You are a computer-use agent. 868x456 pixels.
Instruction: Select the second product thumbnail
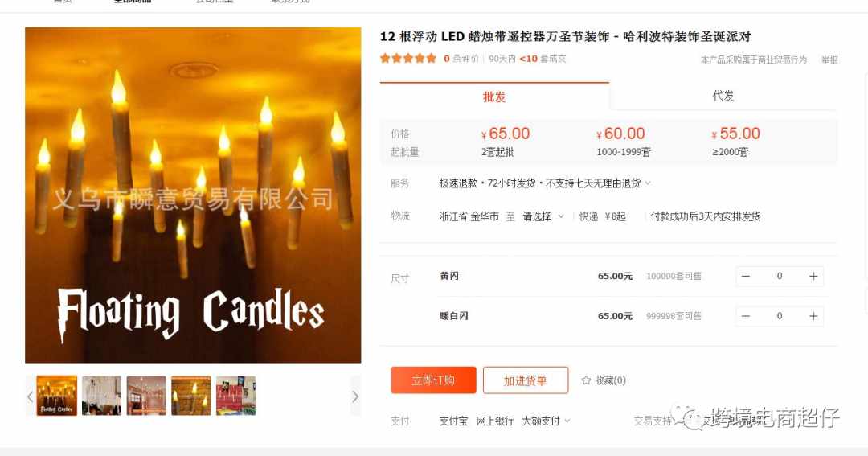101,396
